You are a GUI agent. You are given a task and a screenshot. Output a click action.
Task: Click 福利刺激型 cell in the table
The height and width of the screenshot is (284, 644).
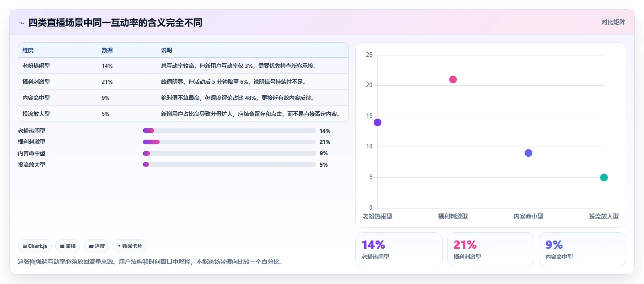click(36, 82)
